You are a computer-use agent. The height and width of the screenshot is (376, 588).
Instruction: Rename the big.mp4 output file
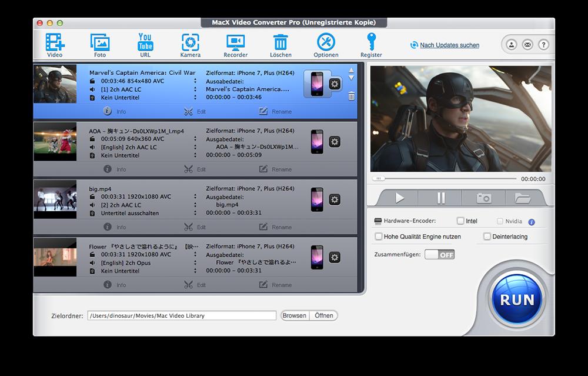coord(275,227)
